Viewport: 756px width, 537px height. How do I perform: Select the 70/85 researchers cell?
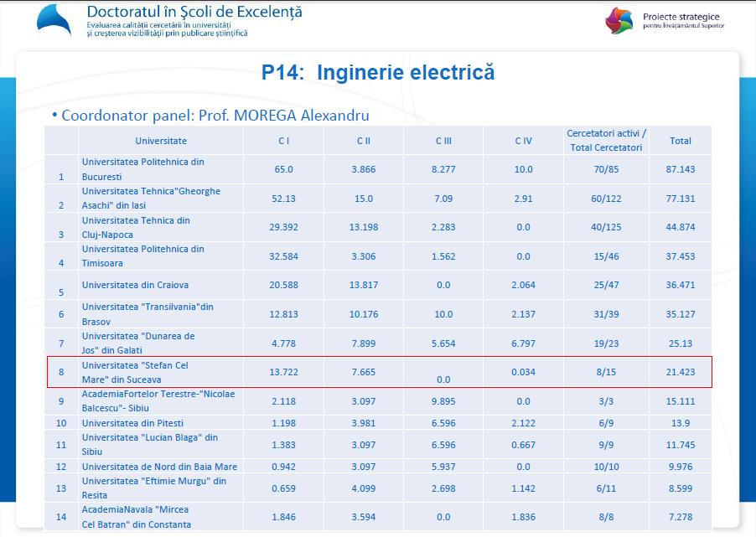click(606, 169)
